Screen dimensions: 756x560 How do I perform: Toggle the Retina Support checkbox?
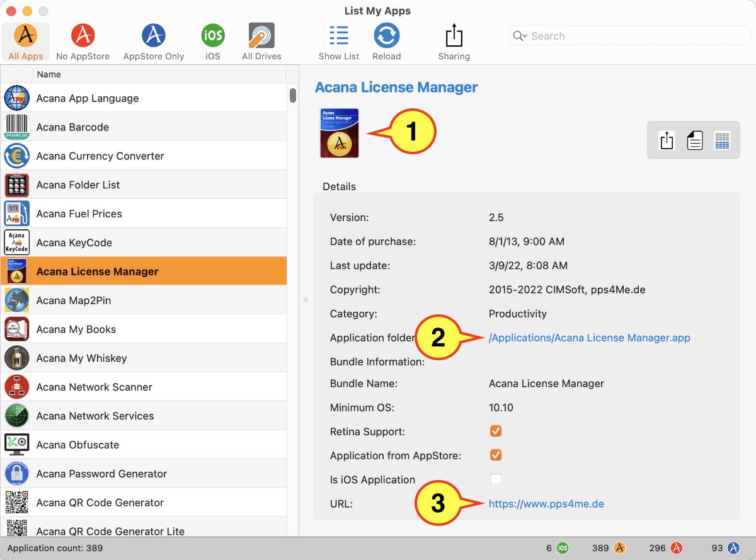pos(496,431)
